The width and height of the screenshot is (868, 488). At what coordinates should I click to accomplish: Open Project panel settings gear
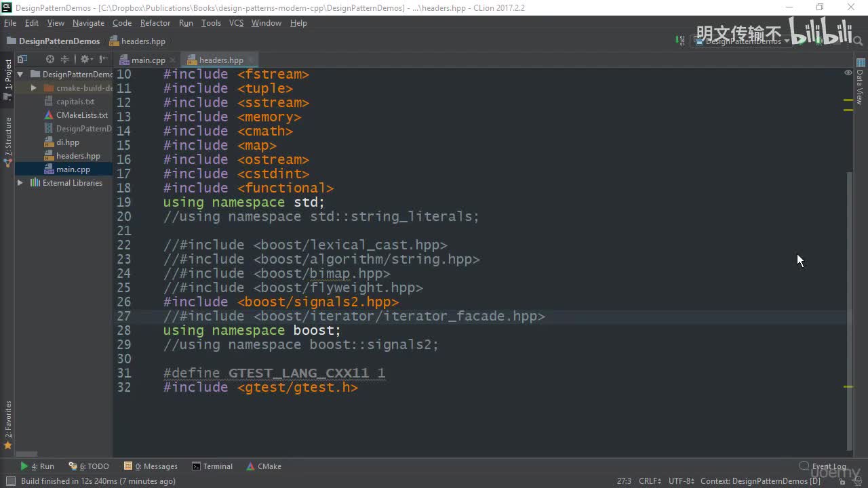point(87,60)
